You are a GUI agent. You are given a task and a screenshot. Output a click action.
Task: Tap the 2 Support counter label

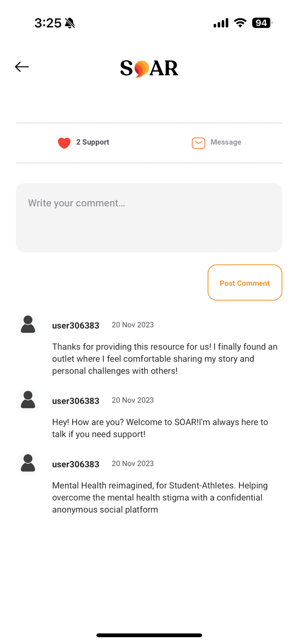pos(92,142)
